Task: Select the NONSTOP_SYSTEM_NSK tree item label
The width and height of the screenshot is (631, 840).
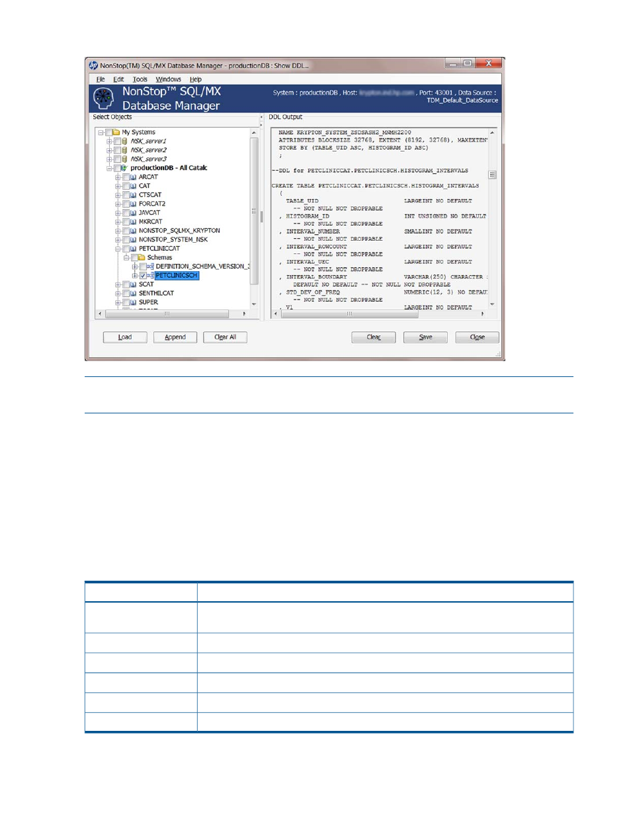Action: point(173,239)
